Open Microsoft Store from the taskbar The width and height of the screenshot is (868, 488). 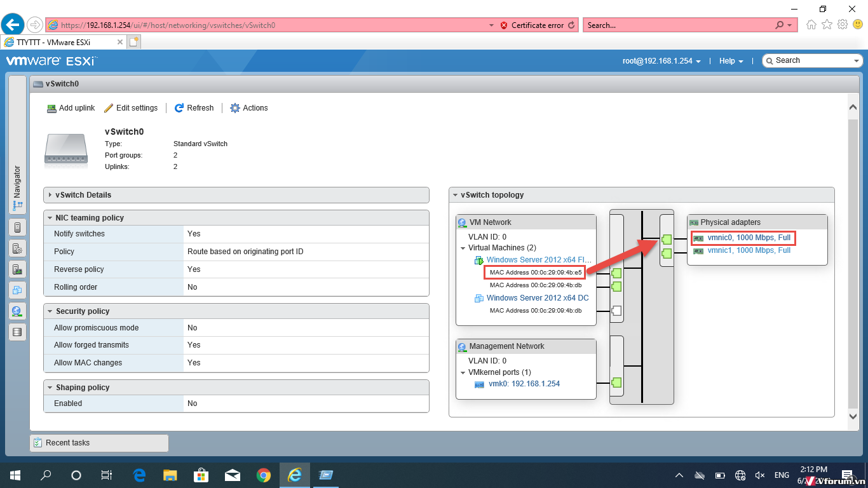(x=201, y=475)
